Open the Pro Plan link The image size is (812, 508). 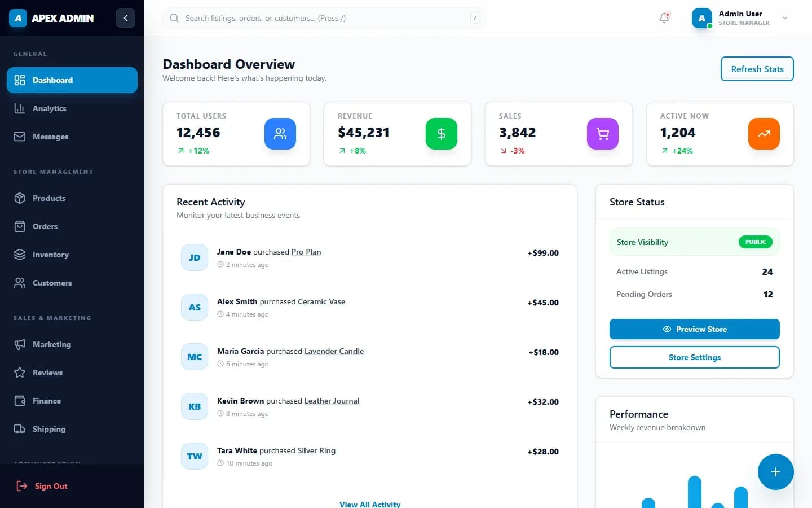click(x=306, y=252)
